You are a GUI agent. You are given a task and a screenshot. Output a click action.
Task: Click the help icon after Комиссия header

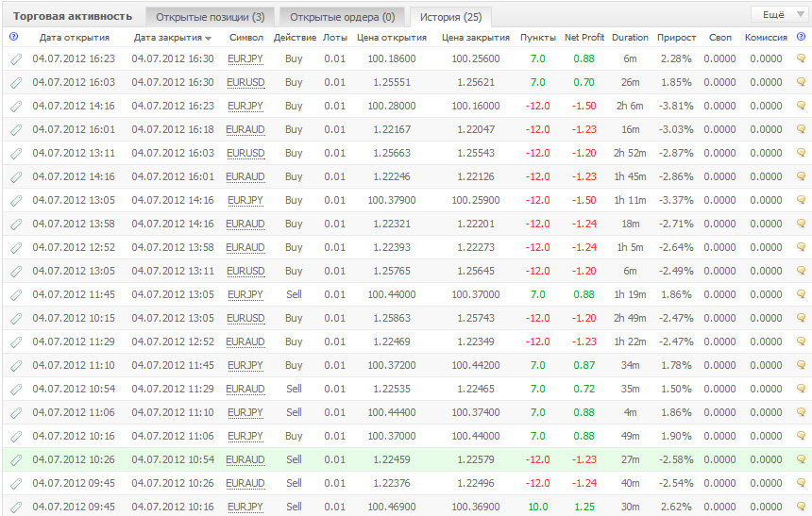tap(801, 37)
